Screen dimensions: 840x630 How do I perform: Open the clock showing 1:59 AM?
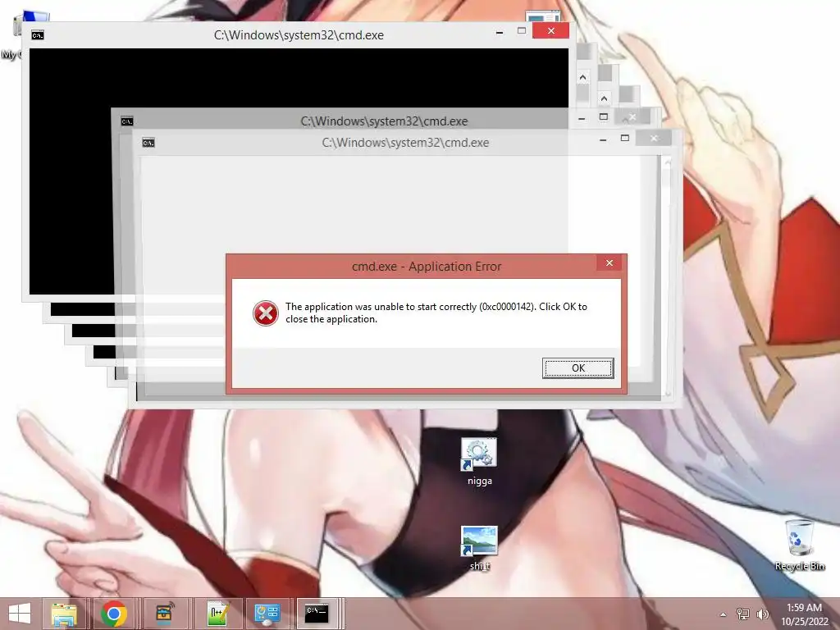[x=804, y=614]
